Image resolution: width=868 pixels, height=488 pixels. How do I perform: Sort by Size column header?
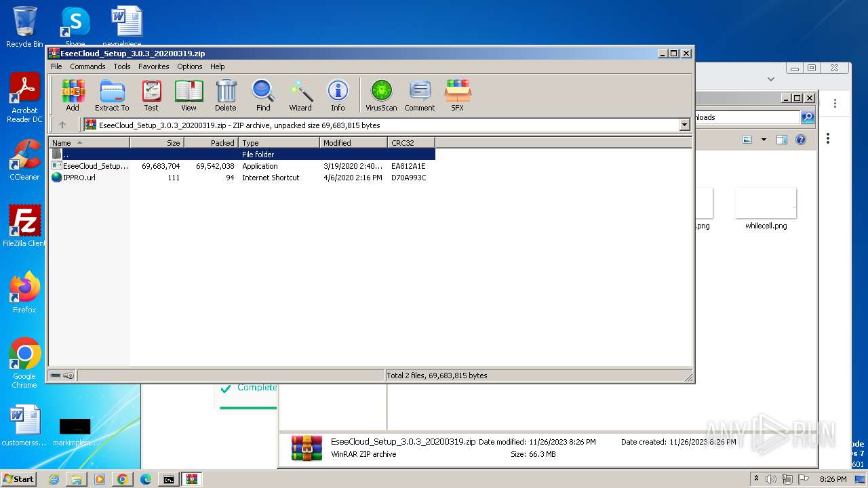point(157,143)
